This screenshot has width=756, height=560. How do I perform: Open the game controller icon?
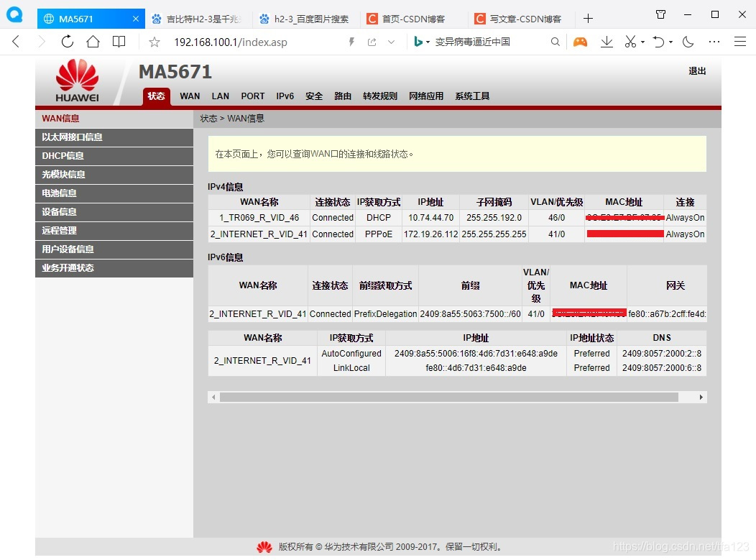click(580, 42)
